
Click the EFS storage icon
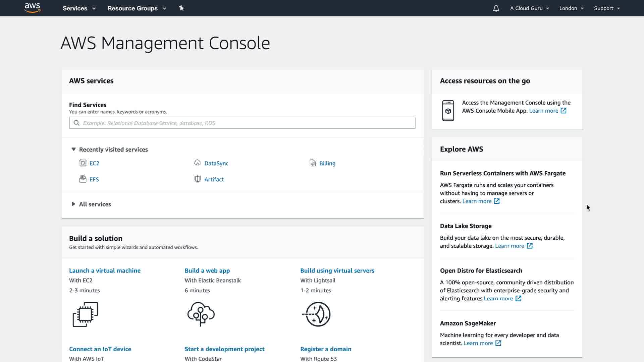coord(83,179)
